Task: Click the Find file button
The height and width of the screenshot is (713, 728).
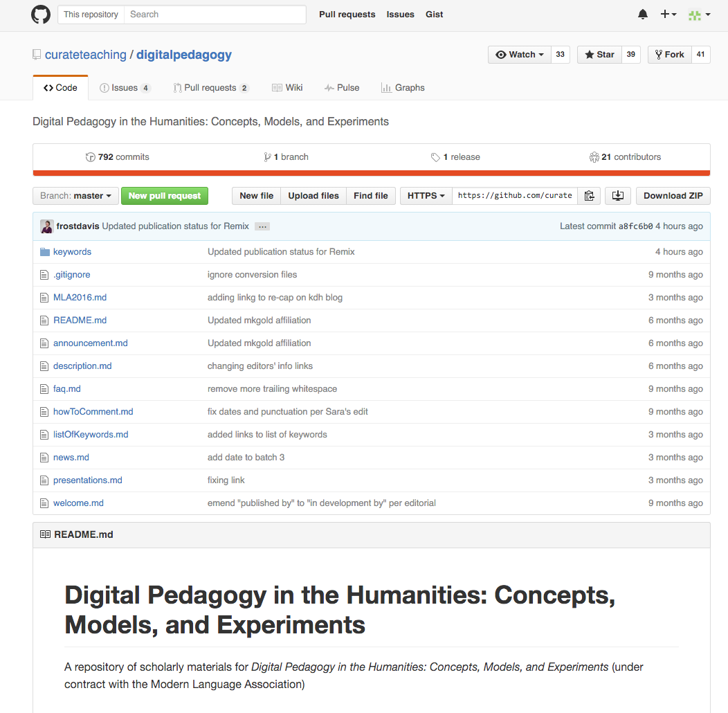Action: tap(370, 196)
